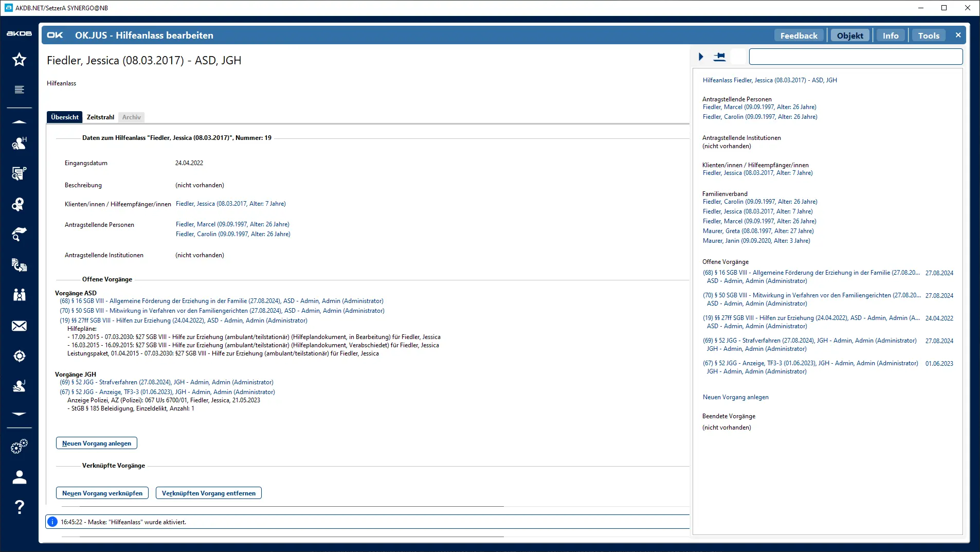Click the Neuen Vorgang anlegen button

pos(97,443)
